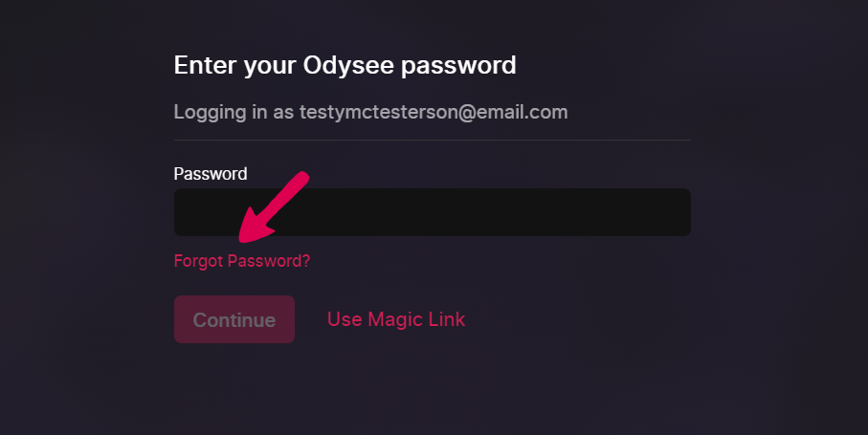The width and height of the screenshot is (868, 435).
Task: Click the Continue button
Action: coord(234,319)
